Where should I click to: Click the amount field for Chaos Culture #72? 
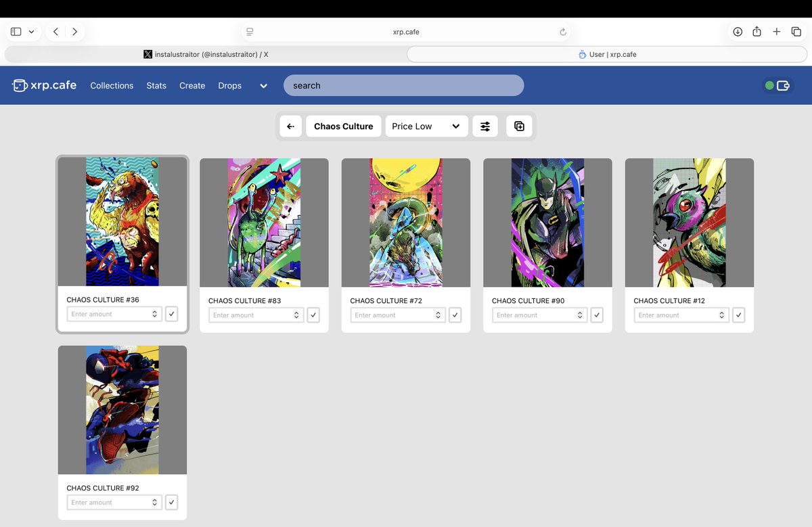pos(398,315)
